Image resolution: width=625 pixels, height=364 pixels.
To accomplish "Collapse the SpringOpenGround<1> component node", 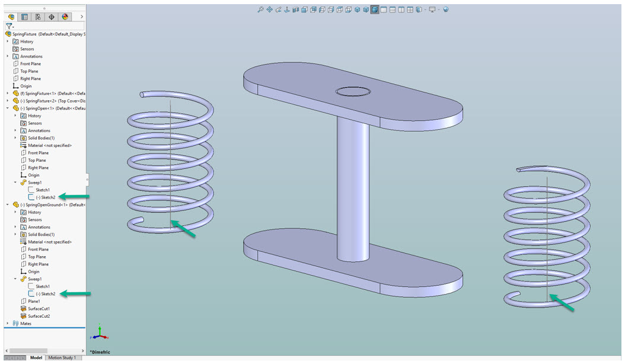I will (x=8, y=205).
